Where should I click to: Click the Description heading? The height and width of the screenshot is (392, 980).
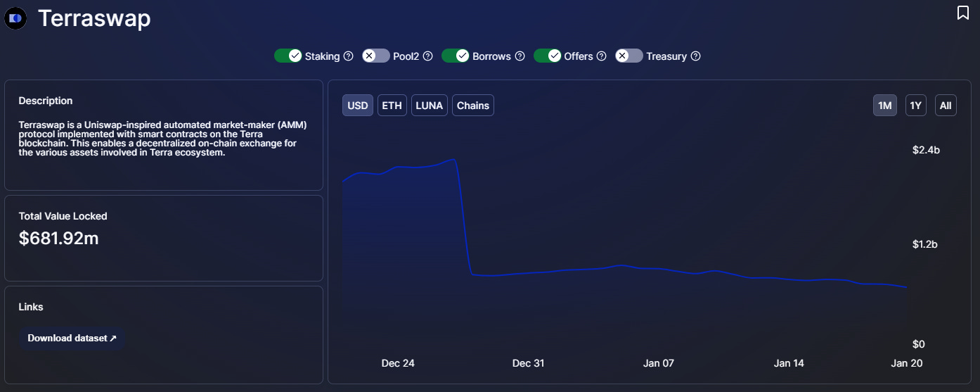pos(46,101)
